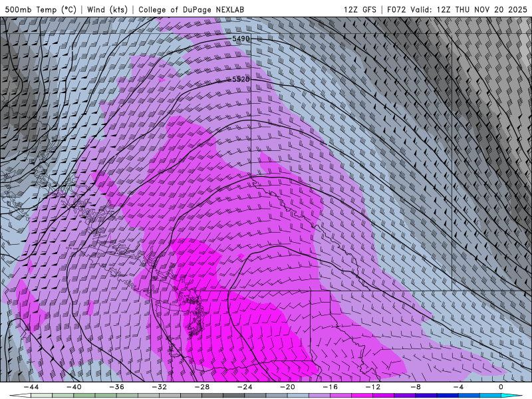Select the -16 temperature legend value
The height and width of the screenshot is (399, 532).
pos(331,387)
